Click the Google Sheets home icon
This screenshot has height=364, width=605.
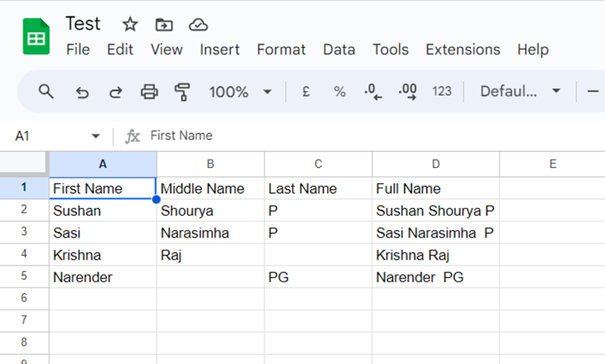[36, 37]
